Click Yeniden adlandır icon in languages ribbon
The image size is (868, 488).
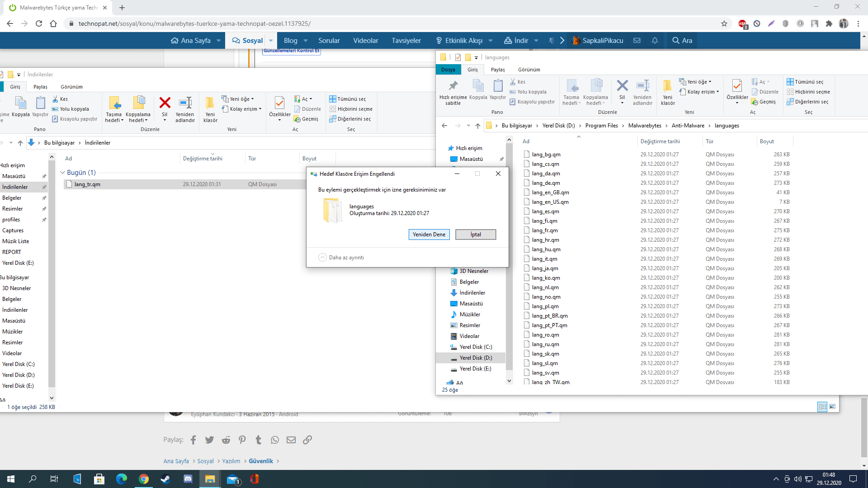642,86
